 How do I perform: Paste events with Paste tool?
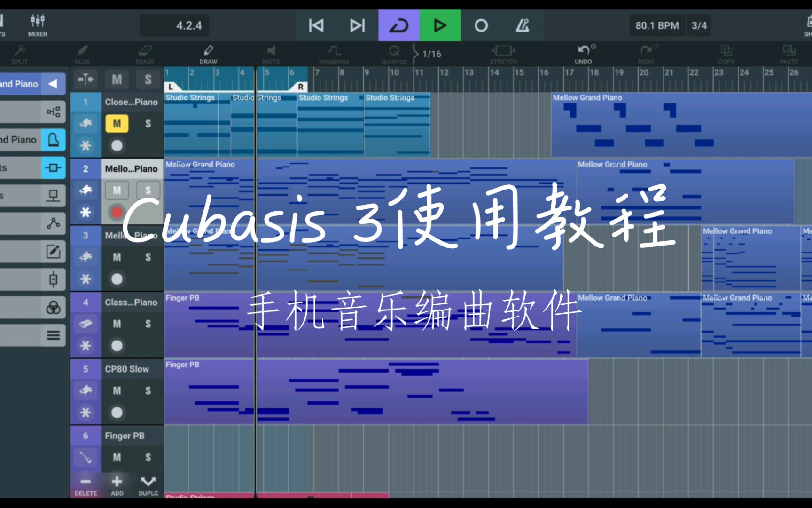[x=789, y=54]
